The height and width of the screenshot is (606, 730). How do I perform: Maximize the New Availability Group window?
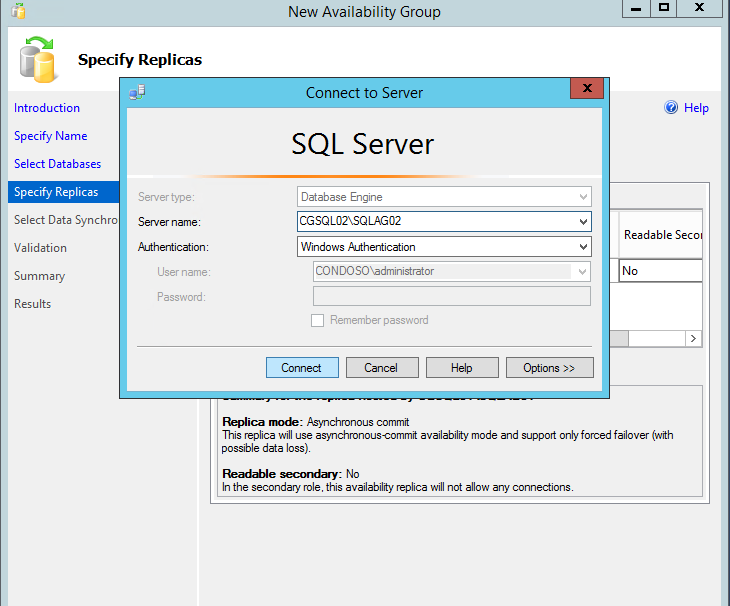[x=663, y=8]
